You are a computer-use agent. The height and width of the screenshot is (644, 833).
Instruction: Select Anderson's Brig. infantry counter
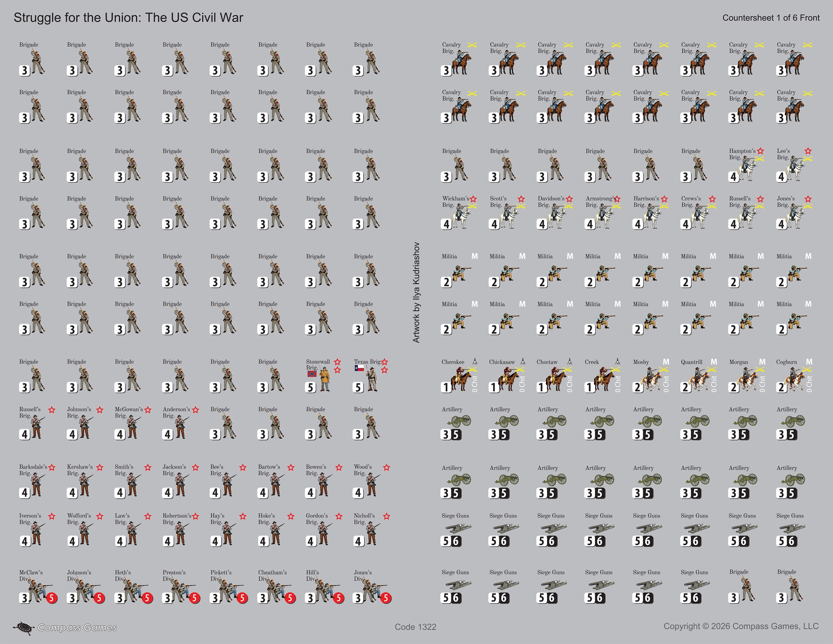[181, 423]
